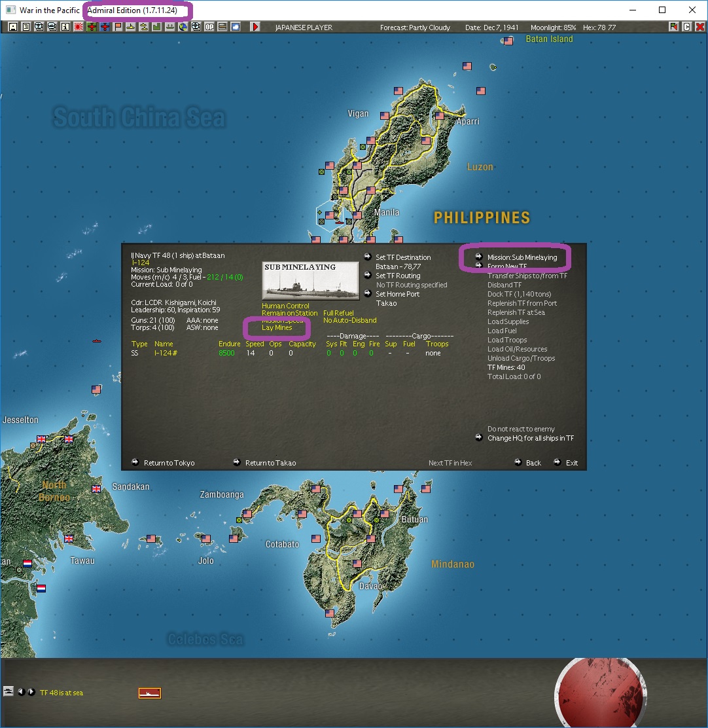
Task: Click the Japanese rising sun flag icon
Action: tap(79, 27)
